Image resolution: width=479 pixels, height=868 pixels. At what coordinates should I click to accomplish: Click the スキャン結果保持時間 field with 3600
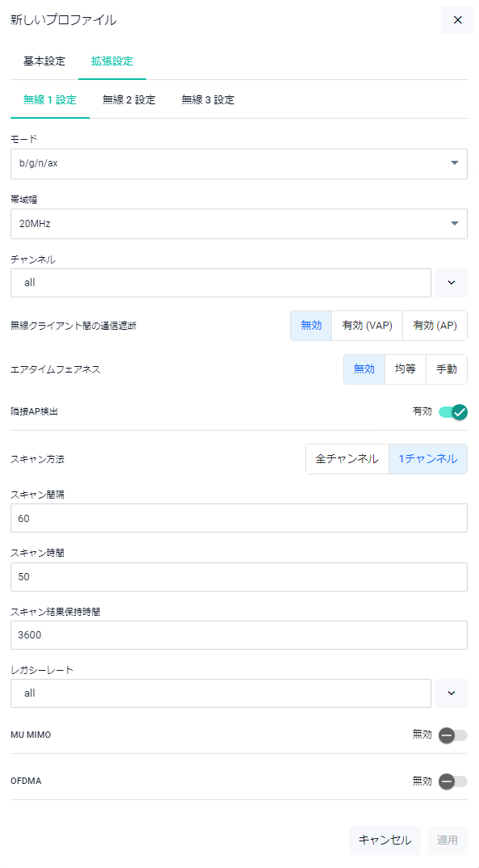[x=239, y=635]
